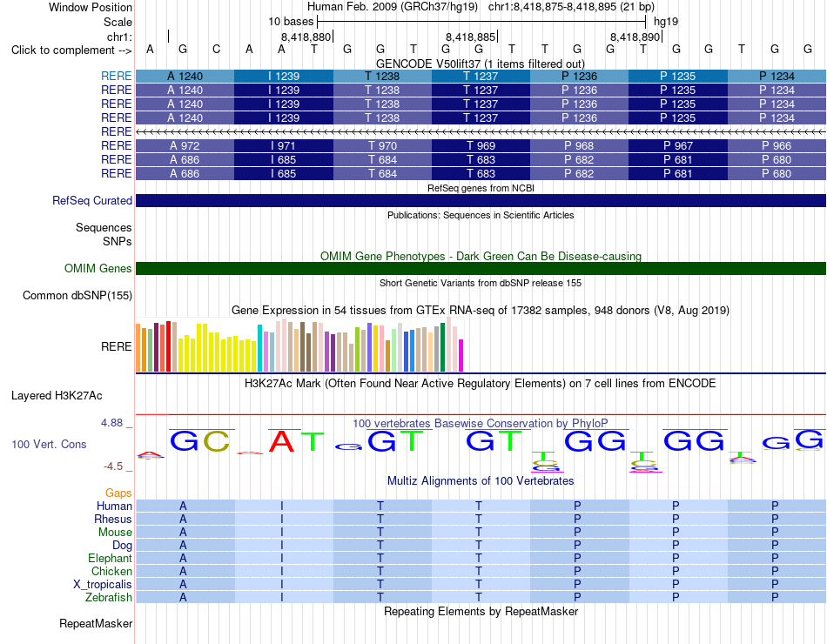Click the 'RefSeq genes from NCBI' title

[x=481, y=188]
